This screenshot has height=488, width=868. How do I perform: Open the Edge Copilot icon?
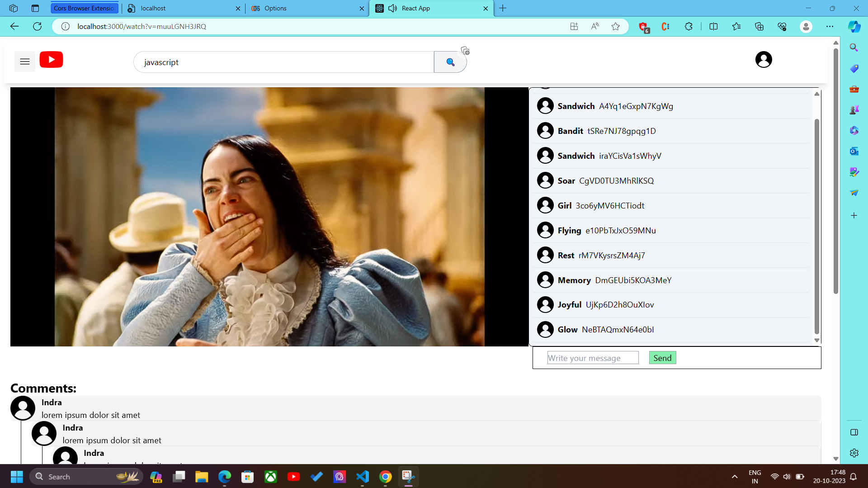(x=854, y=26)
